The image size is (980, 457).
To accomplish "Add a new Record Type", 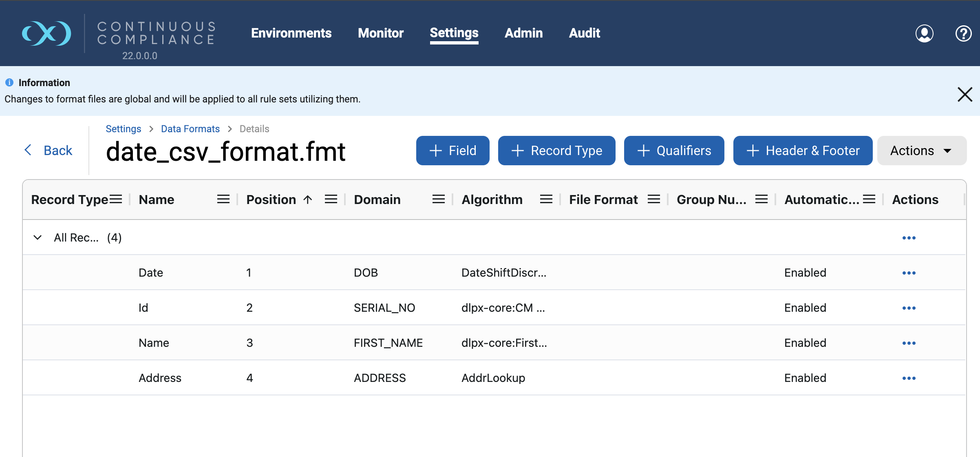I will click(556, 151).
